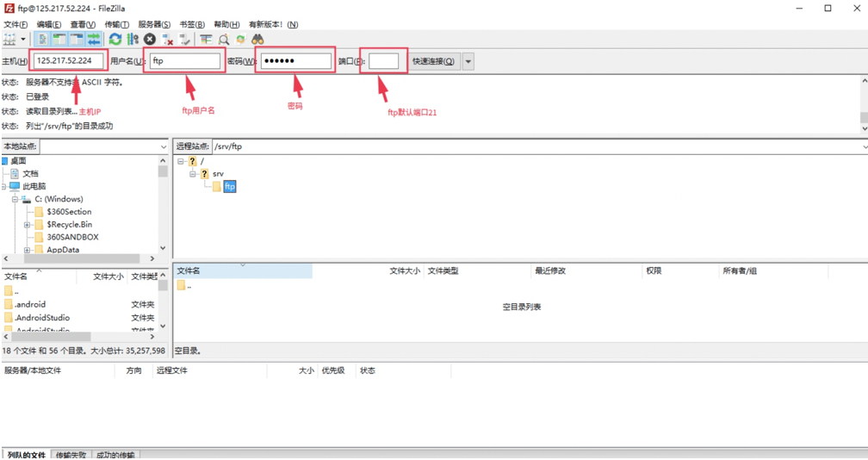Open the 有新版本!(N) menu
The width and height of the screenshot is (868, 460).
[x=273, y=24]
